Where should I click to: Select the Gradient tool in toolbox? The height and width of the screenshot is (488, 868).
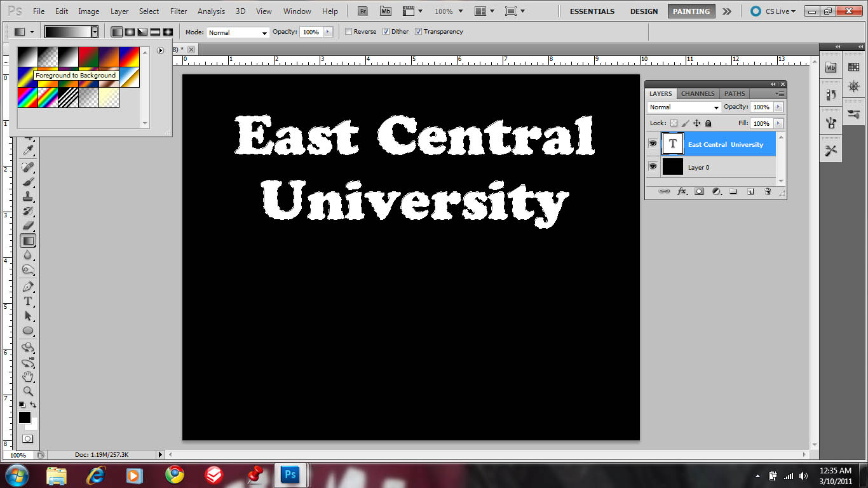click(x=28, y=241)
